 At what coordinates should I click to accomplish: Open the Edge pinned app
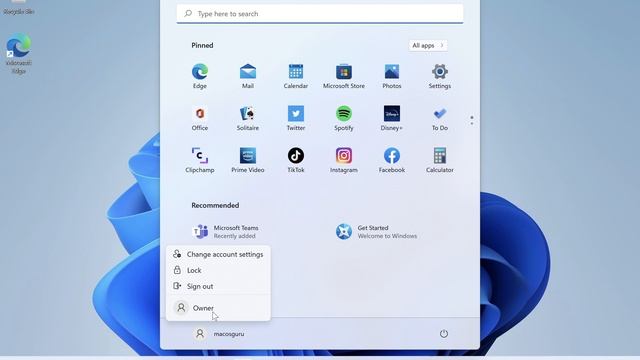click(x=200, y=76)
